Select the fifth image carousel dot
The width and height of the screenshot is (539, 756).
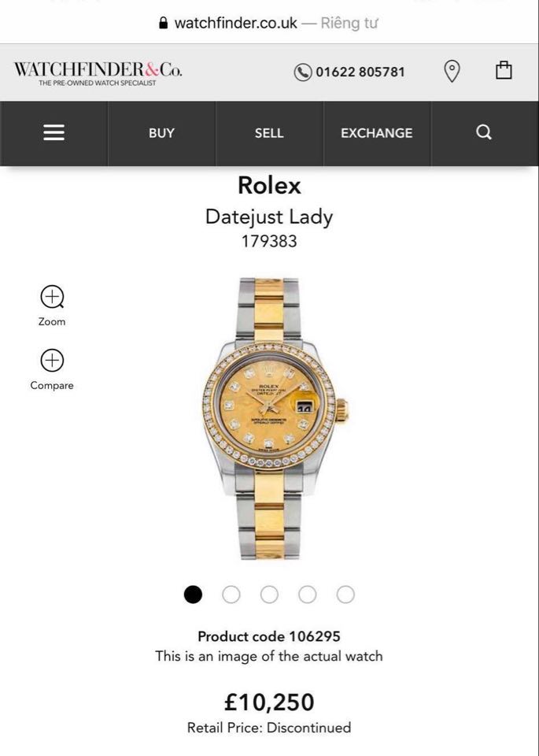[345, 595]
